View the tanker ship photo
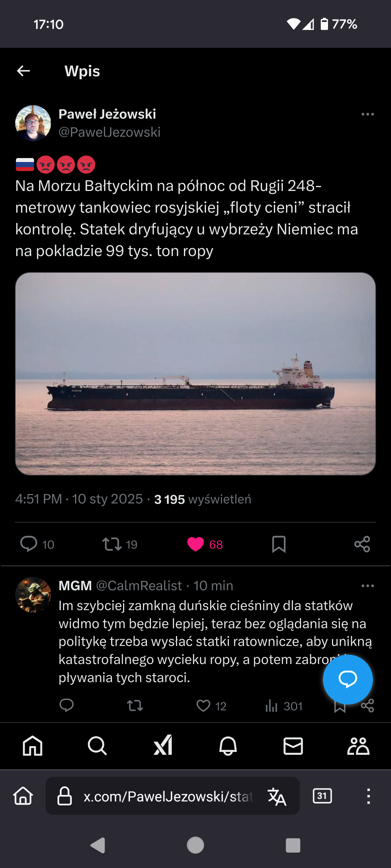The height and width of the screenshot is (868, 391). (x=195, y=374)
